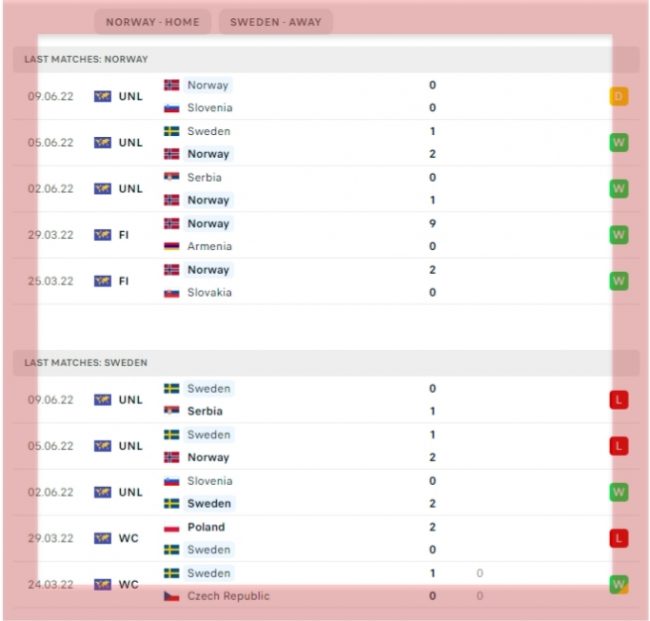Click the Last Matches: Sweden section header

pos(86,363)
